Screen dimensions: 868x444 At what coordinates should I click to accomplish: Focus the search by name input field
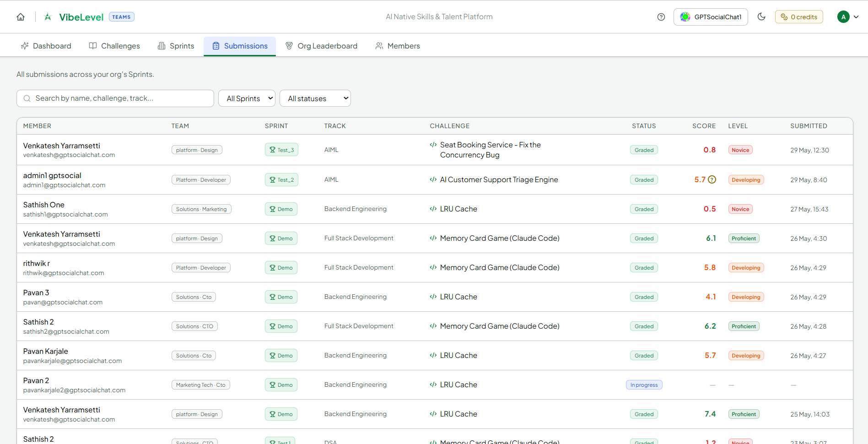tap(115, 98)
